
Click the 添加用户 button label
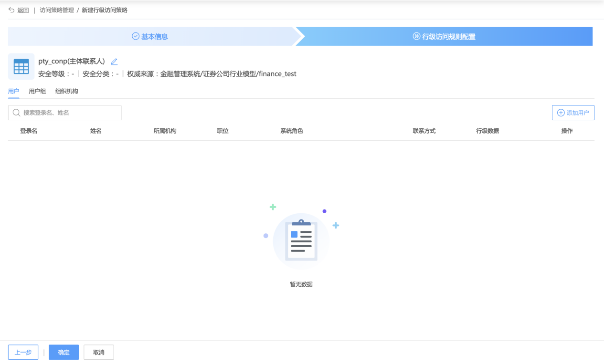[577, 113]
